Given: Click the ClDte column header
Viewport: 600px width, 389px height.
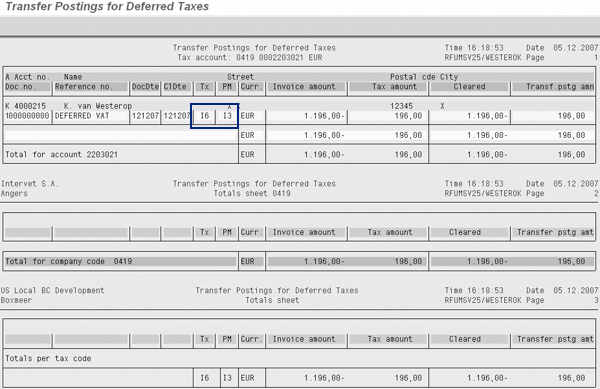Looking at the screenshot, I should (x=175, y=87).
